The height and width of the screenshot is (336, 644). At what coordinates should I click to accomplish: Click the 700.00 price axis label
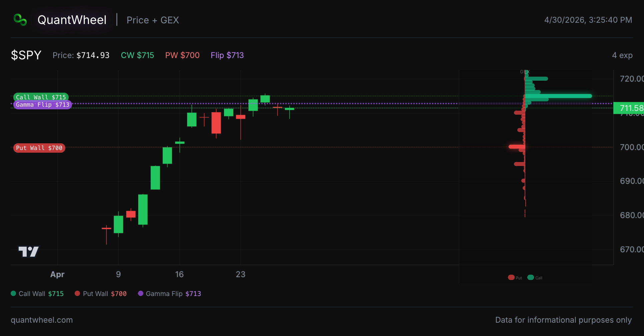(x=631, y=147)
